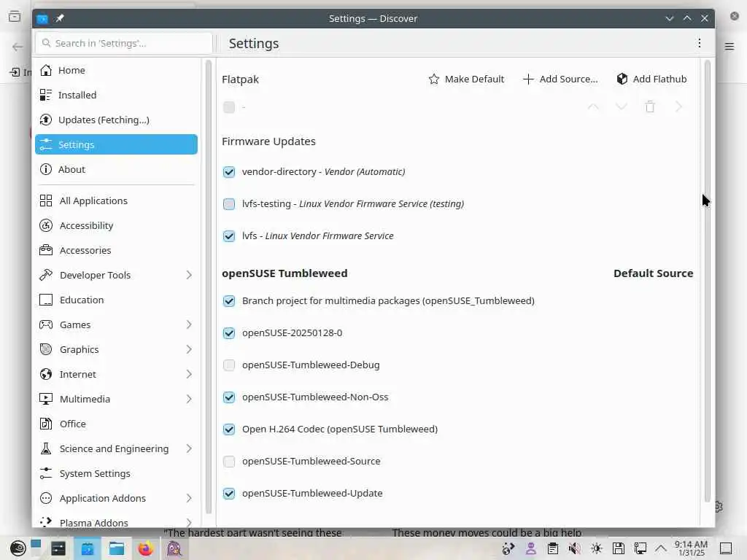Click the muted volume tray icon
The width and height of the screenshot is (747, 560).
pos(575,548)
